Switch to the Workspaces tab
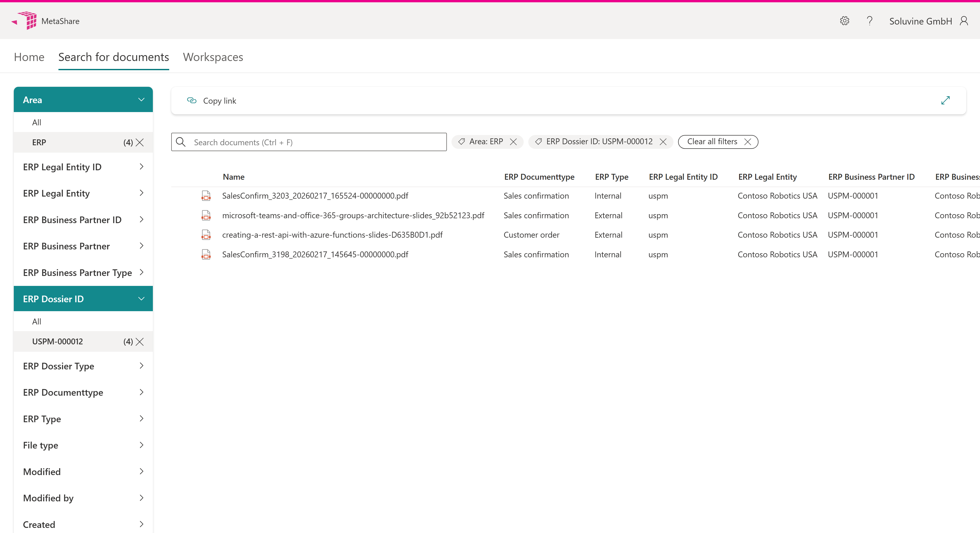This screenshot has width=980, height=533. pos(213,57)
